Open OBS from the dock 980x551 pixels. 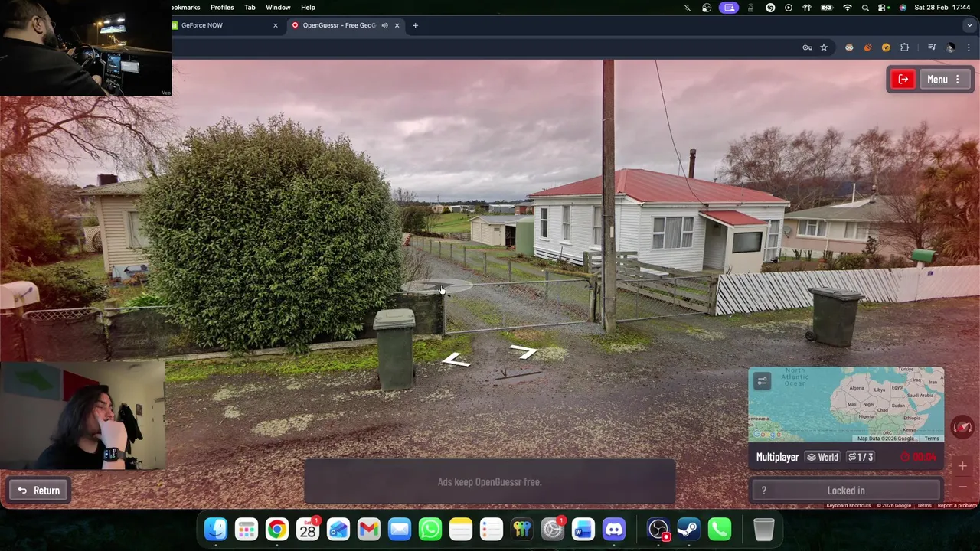point(658,529)
